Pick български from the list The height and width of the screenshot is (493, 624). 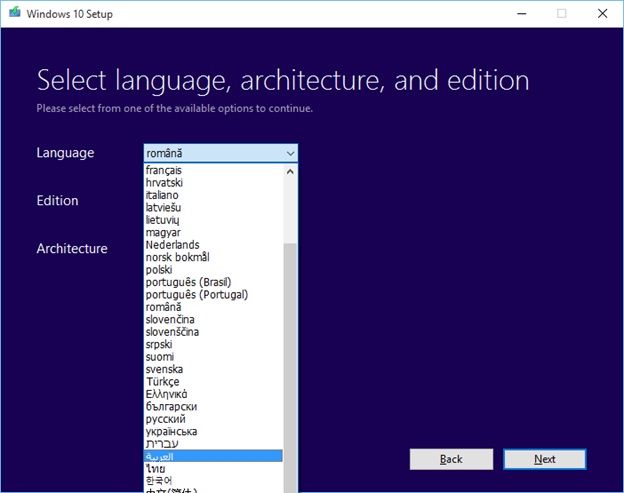213,406
